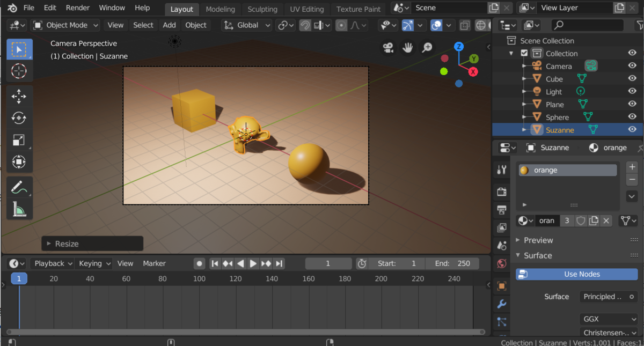644x346 pixels.
Task: Open the Playback dropdown in timeline
Action: [x=53, y=263]
